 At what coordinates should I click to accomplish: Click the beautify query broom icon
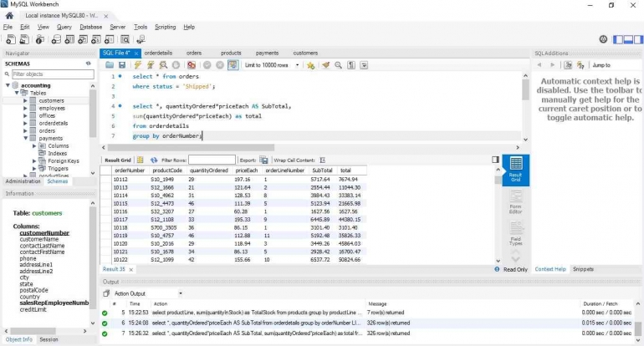(x=325, y=65)
